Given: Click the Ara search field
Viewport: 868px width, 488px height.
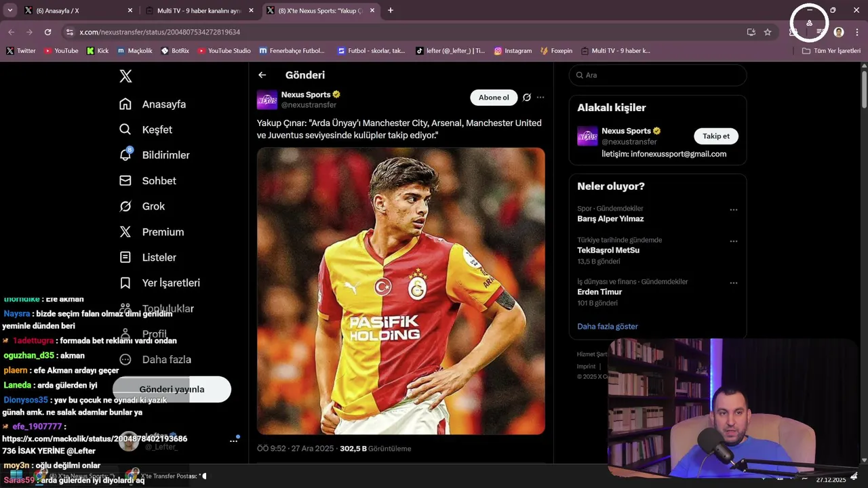Looking at the screenshot, I should tap(658, 75).
